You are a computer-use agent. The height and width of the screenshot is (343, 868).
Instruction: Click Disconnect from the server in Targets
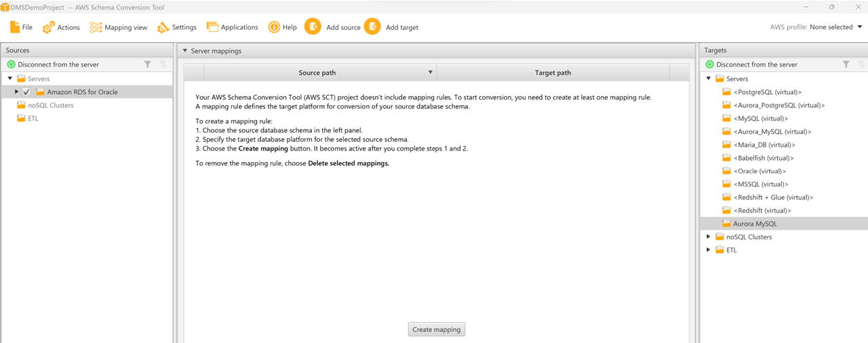[x=751, y=64]
